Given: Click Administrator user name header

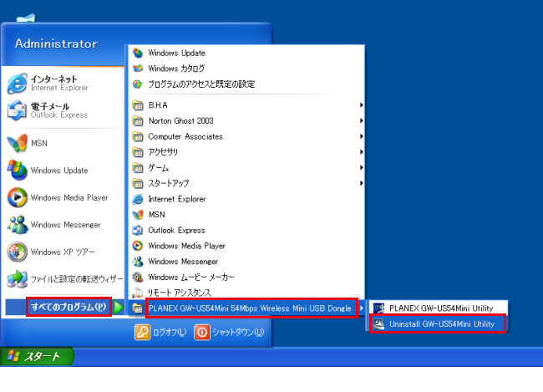Looking at the screenshot, I should click(x=56, y=43).
